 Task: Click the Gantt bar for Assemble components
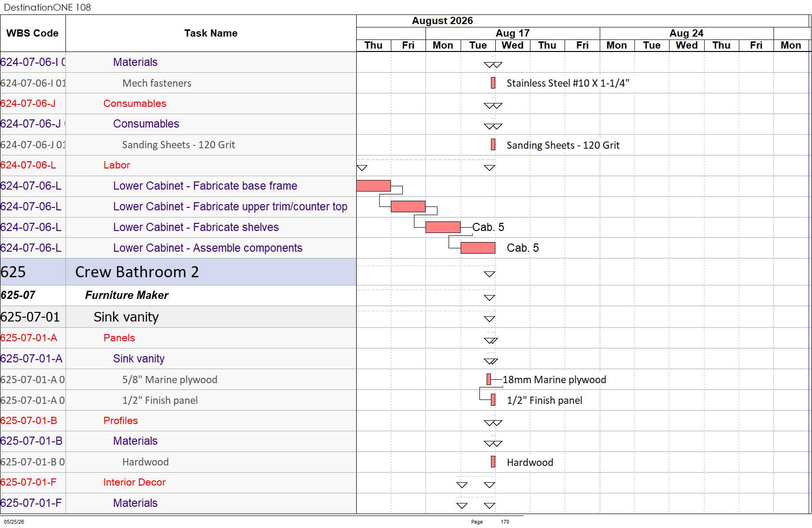point(478,248)
